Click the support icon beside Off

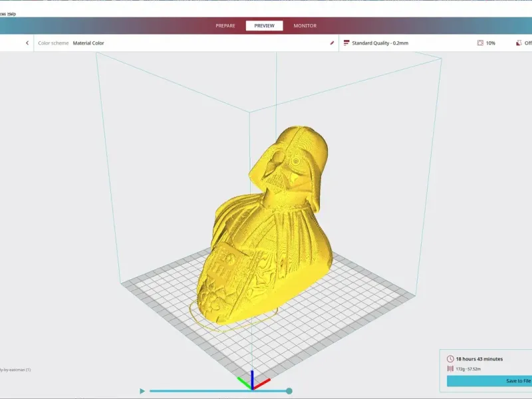tap(519, 43)
